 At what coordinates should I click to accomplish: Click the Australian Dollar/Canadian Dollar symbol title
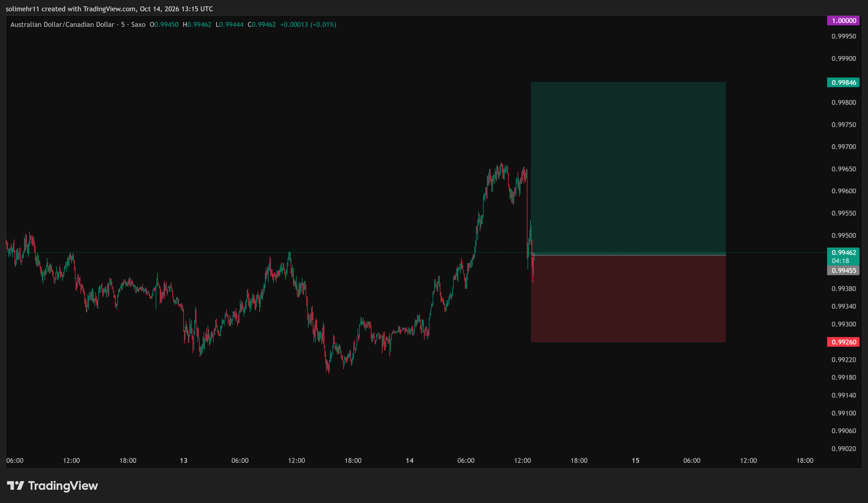(x=62, y=25)
